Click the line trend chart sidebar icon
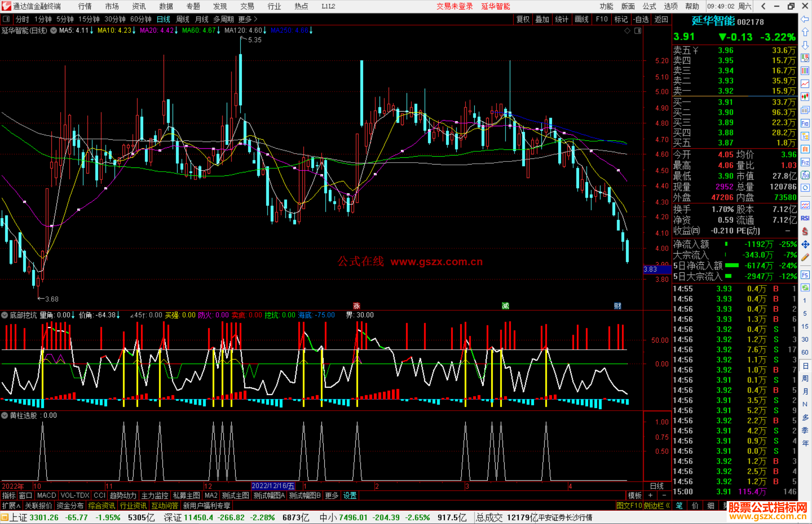812x524 pixels. 805,84
